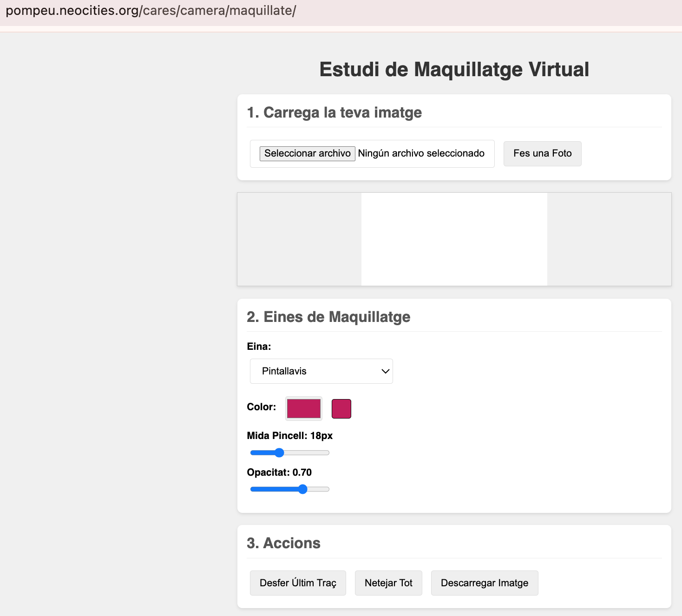
Task: Click the unfilled end of Opacitat slider
Action: (322, 489)
